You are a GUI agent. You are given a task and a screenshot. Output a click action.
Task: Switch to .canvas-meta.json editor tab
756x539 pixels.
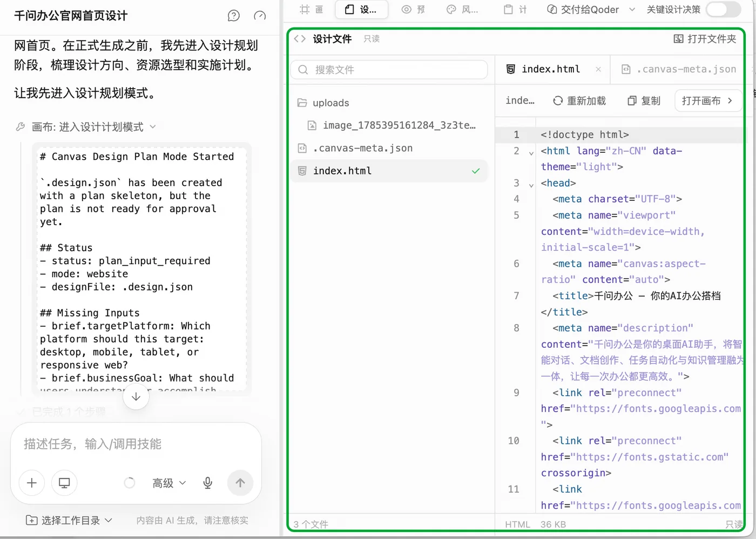tap(679, 69)
